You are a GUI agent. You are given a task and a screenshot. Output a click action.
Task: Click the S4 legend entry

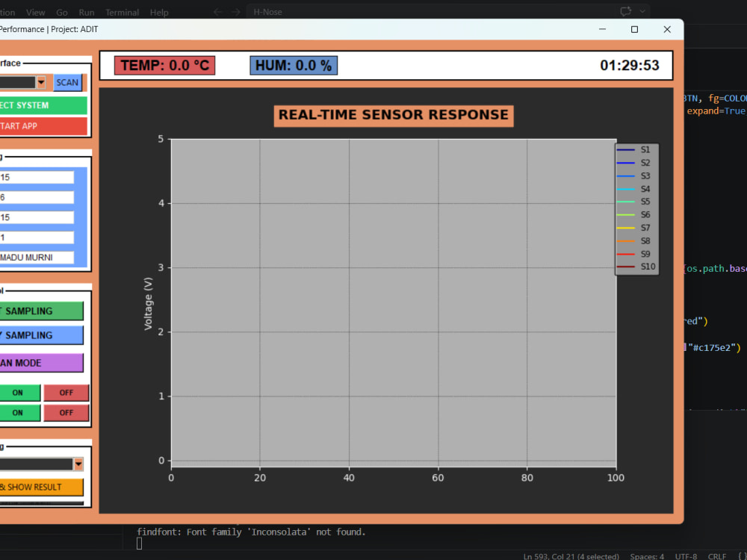(x=633, y=189)
